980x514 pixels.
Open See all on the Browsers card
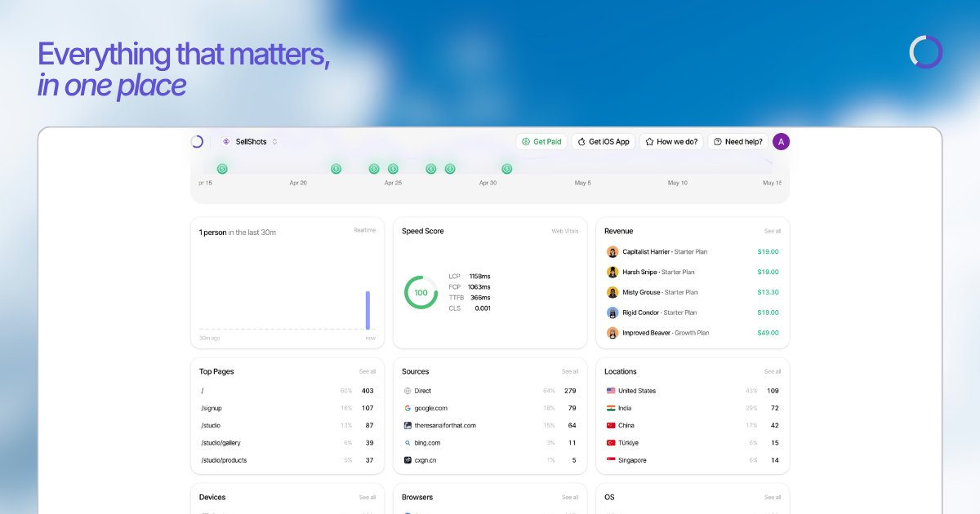click(x=570, y=497)
